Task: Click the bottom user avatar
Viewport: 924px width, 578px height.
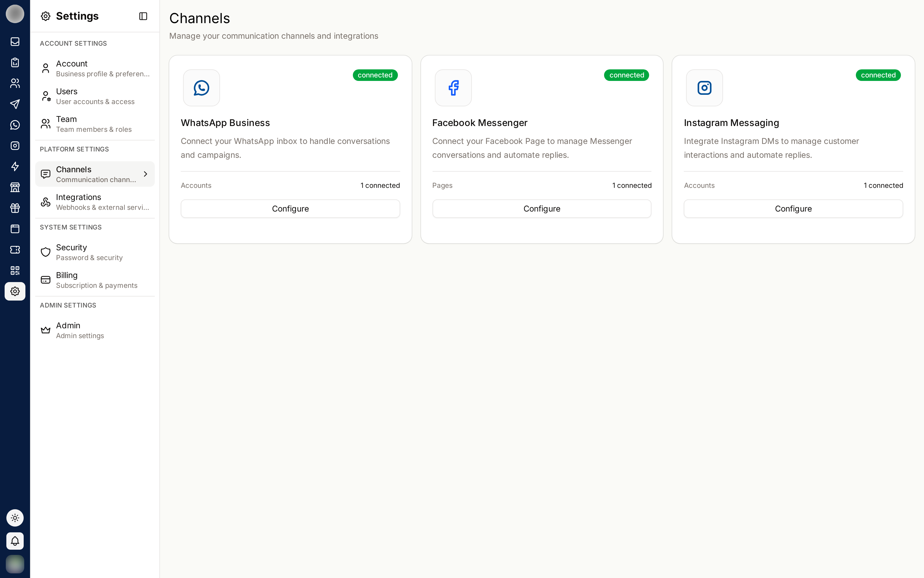Action: [15, 564]
